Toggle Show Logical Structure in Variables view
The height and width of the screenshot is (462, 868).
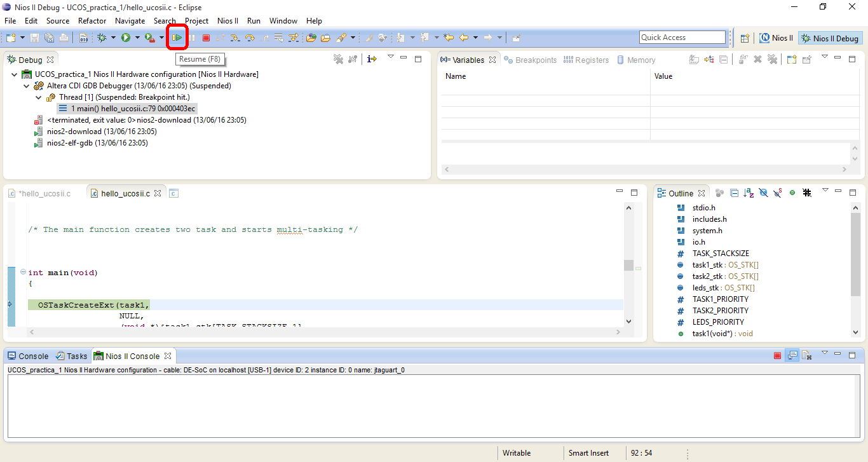coord(709,60)
